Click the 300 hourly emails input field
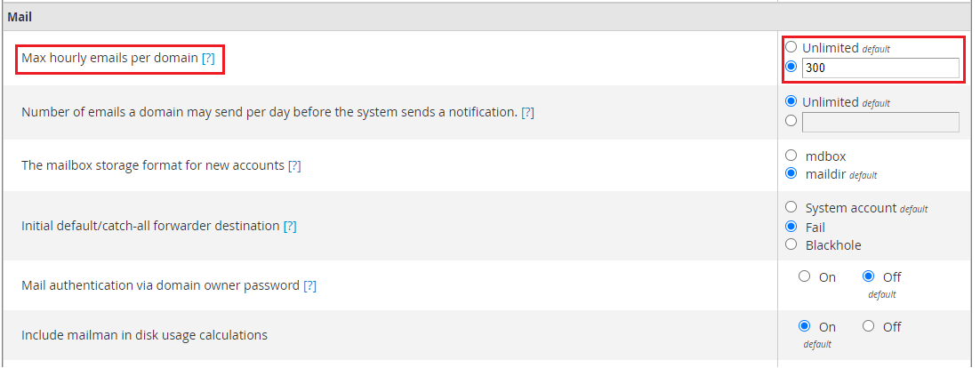The image size is (980, 368). tap(880, 68)
